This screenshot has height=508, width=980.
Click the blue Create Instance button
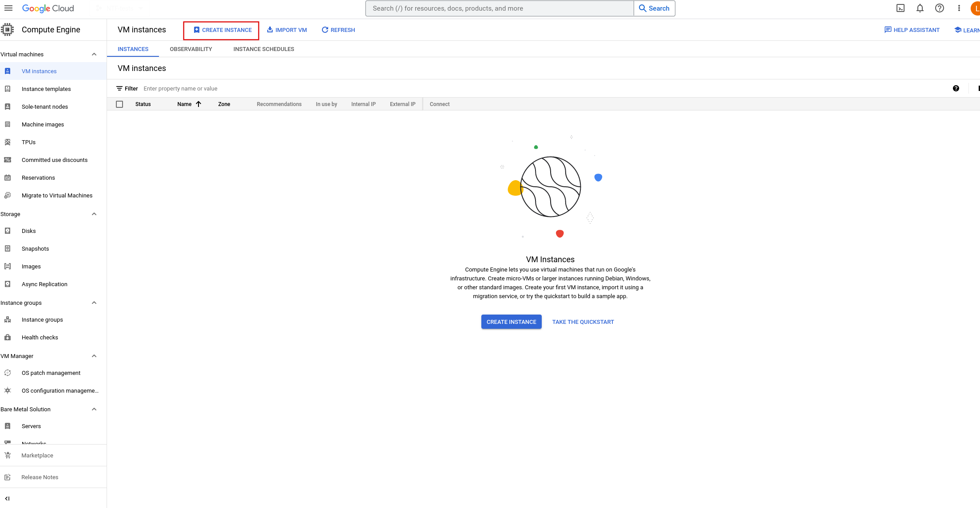pyautogui.click(x=511, y=322)
